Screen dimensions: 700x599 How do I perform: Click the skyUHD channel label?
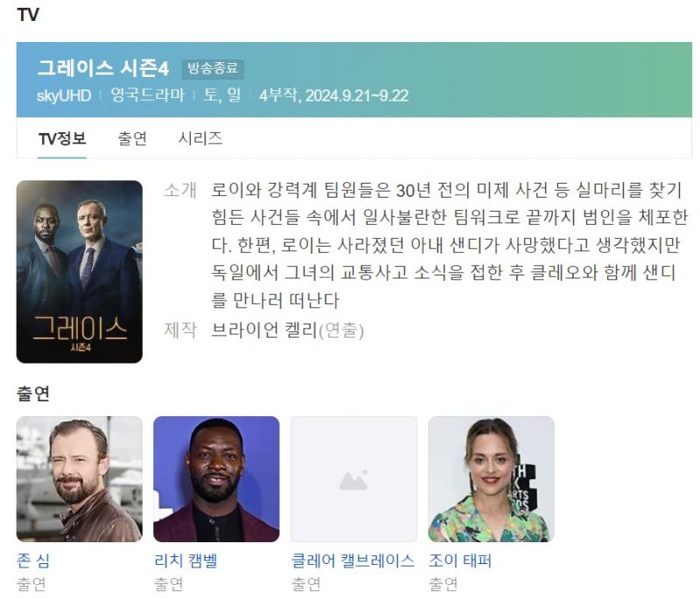point(64,95)
